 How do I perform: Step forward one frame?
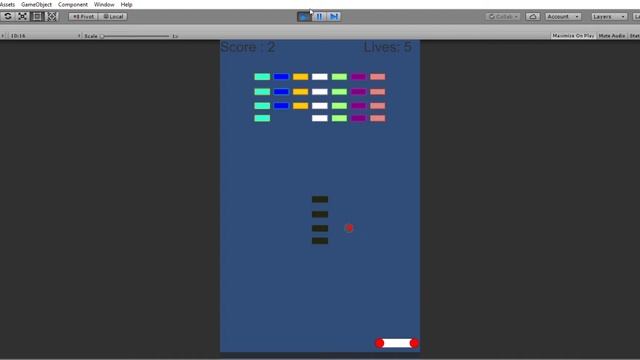pos(334,16)
